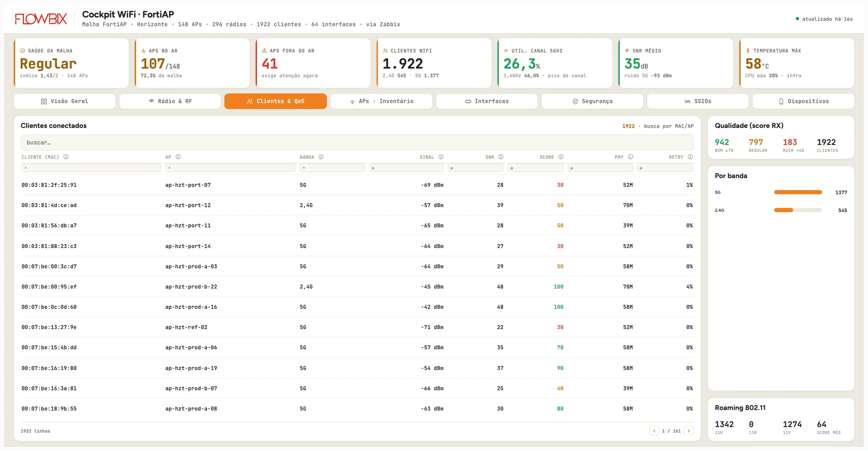This screenshot has height=451, width=868.
Task: Click the info icon next to PHY header
Action: tap(630, 157)
